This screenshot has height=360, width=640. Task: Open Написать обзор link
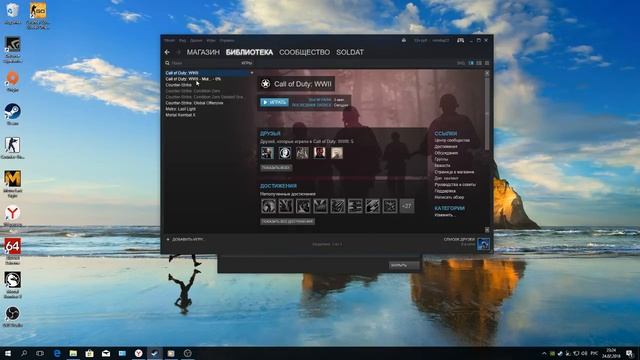pyautogui.click(x=449, y=197)
